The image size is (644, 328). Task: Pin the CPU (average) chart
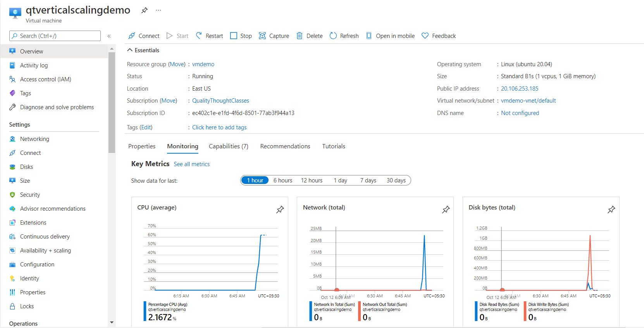(x=280, y=210)
